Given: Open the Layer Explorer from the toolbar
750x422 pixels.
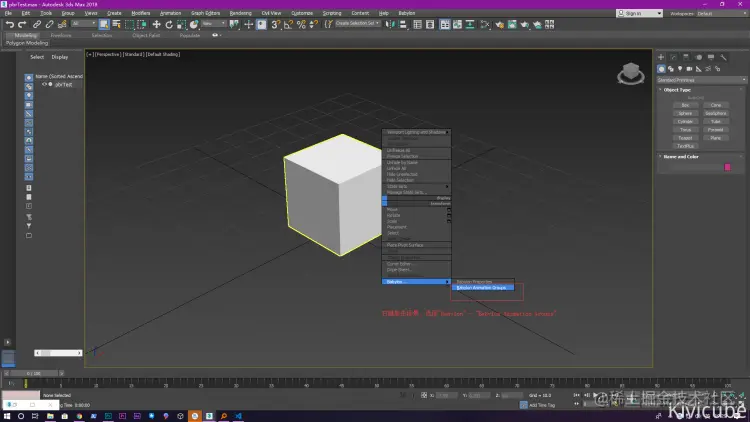Looking at the screenshot, I should tap(430, 24).
